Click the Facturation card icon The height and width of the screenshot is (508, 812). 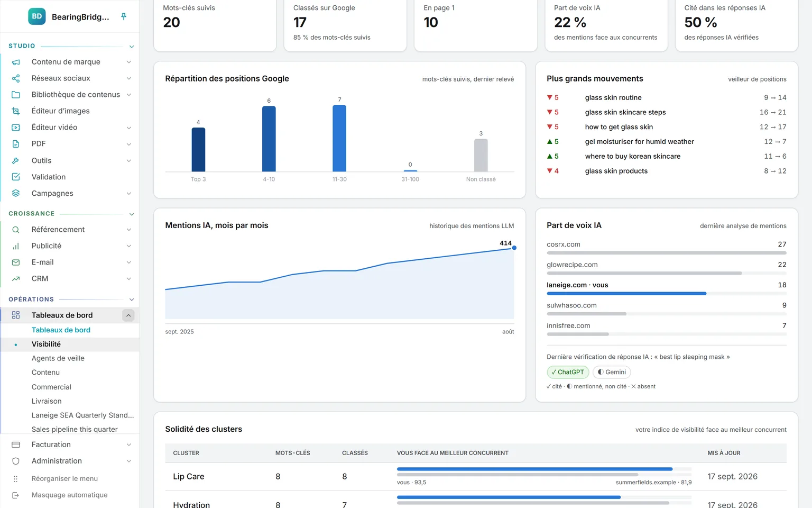16,444
